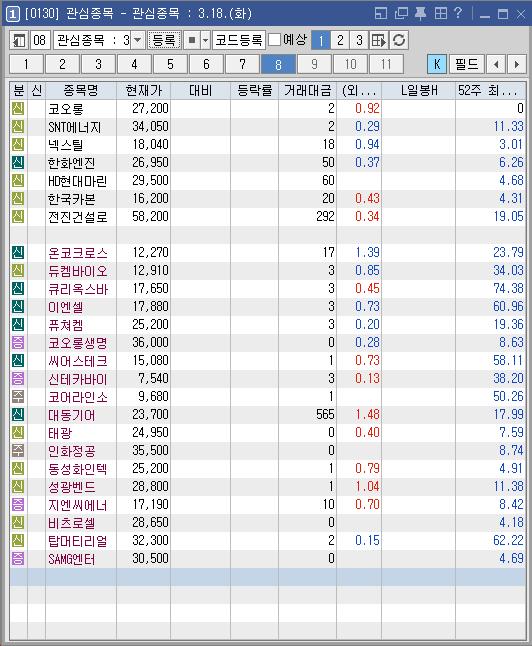Viewport: 532px width, 646px height.
Task: Click the screen number 1 icon in the title
Action: coord(13,14)
